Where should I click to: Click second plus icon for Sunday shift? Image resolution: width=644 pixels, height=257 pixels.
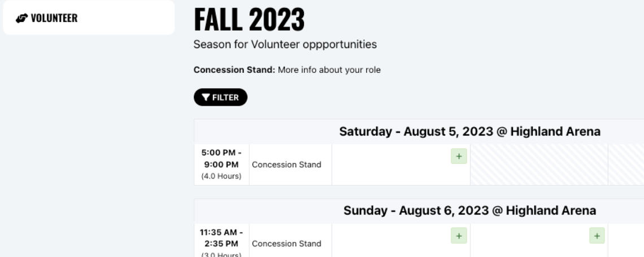click(x=597, y=236)
